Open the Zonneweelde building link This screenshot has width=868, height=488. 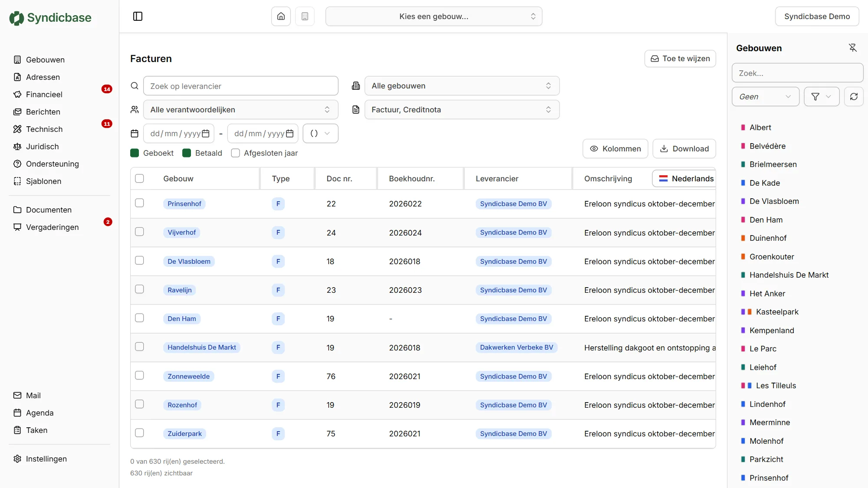(x=188, y=376)
